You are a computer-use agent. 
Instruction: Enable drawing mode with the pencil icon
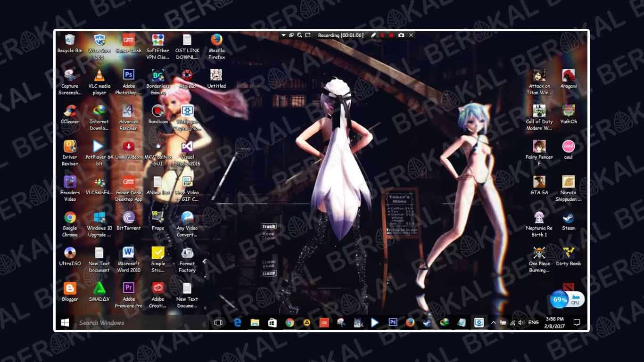coord(373,35)
